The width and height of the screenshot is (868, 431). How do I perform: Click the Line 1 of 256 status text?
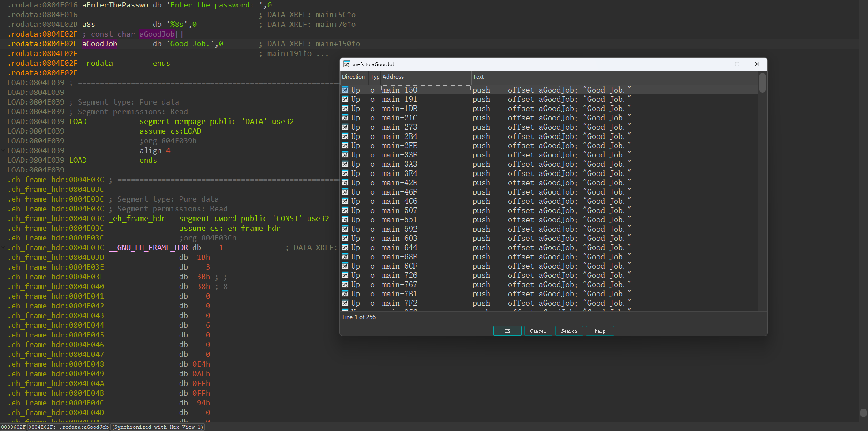click(x=359, y=317)
